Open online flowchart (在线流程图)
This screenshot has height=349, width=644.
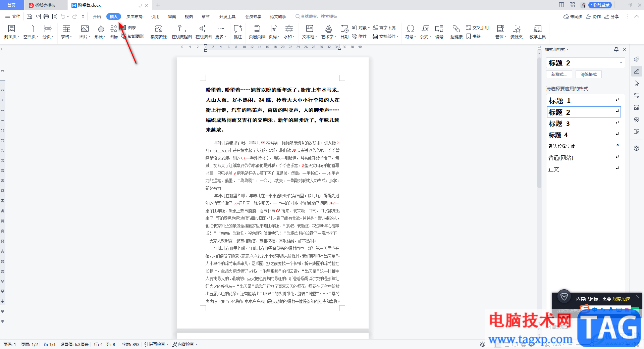[182, 32]
